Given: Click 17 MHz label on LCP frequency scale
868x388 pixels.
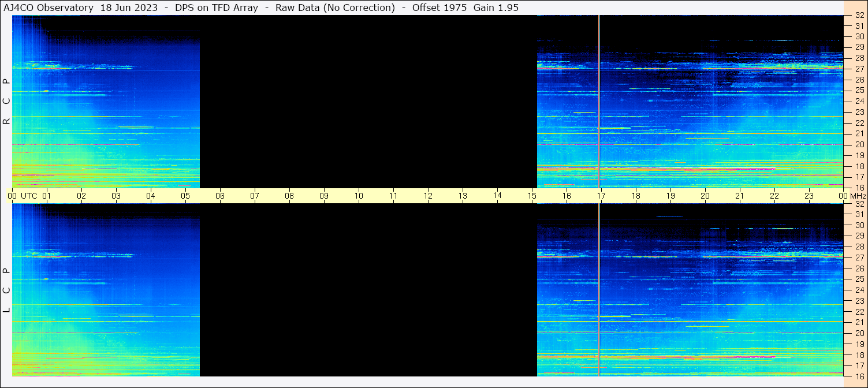Looking at the screenshot, I should 859,365.
